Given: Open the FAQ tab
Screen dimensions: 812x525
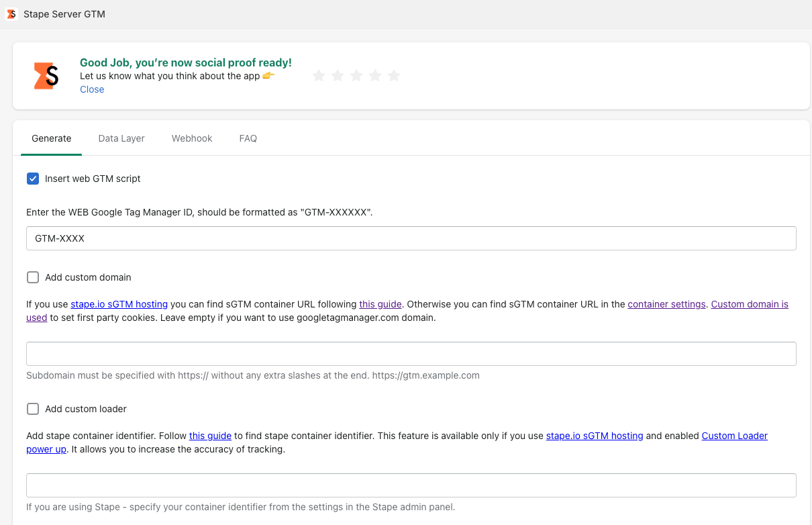Looking at the screenshot, I should click(248, 138).
